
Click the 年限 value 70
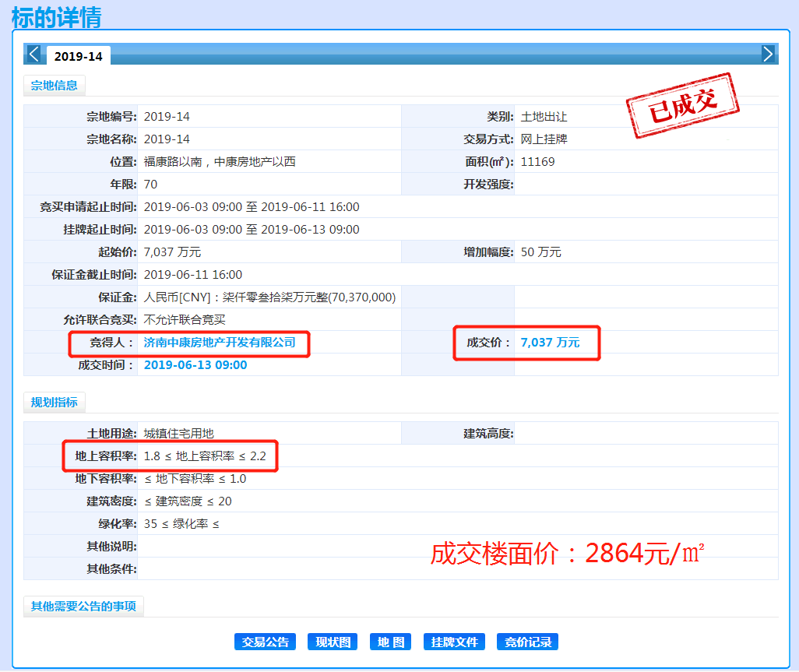(150, 185)
